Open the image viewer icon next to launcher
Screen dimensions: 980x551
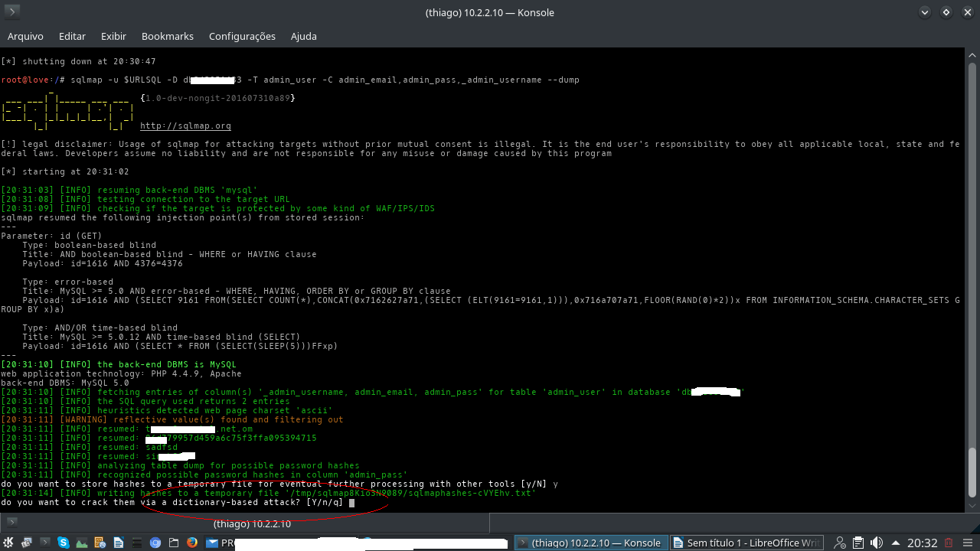click(x=27, y=543)
